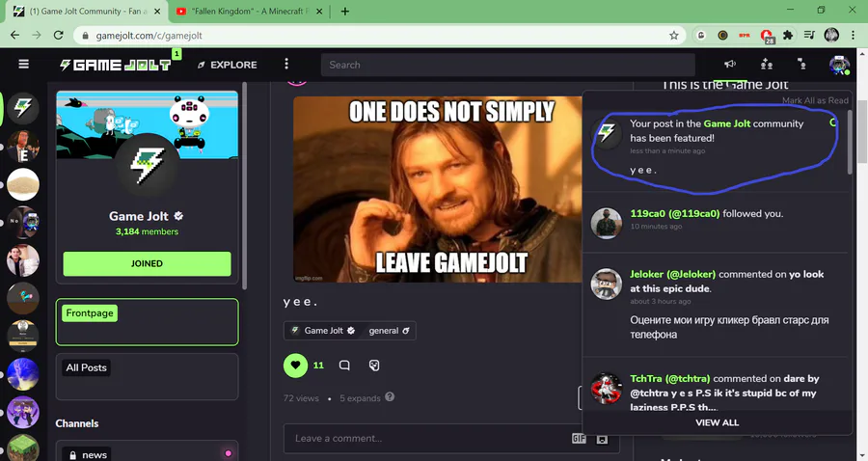
Task: Open the hamburger menu in Game Jolt header
Action: click(23, 65)
